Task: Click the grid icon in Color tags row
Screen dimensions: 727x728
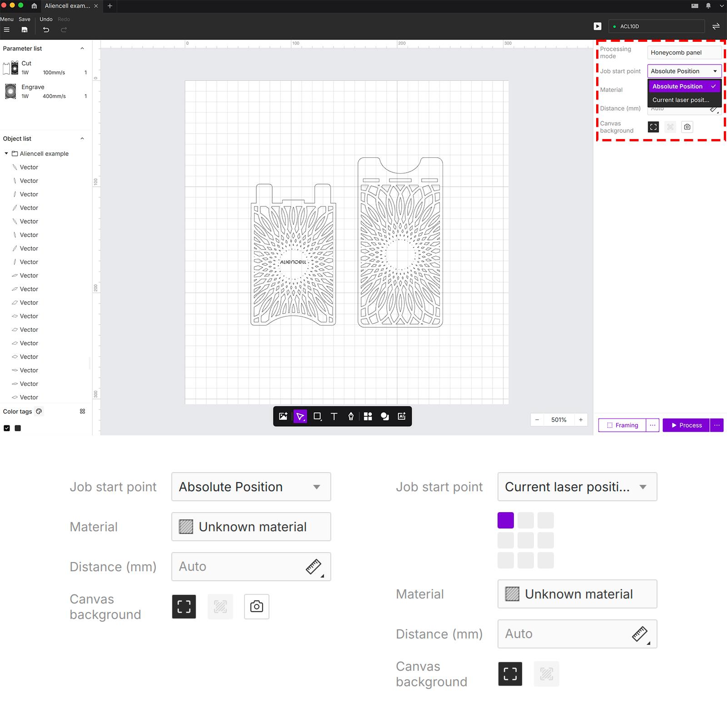Action: pos(82,411)
